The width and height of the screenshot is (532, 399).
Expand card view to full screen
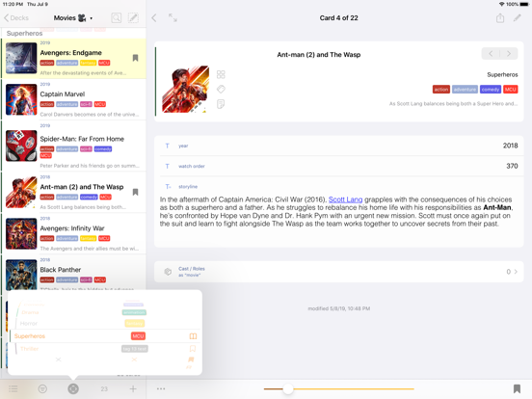click(173, 18)
